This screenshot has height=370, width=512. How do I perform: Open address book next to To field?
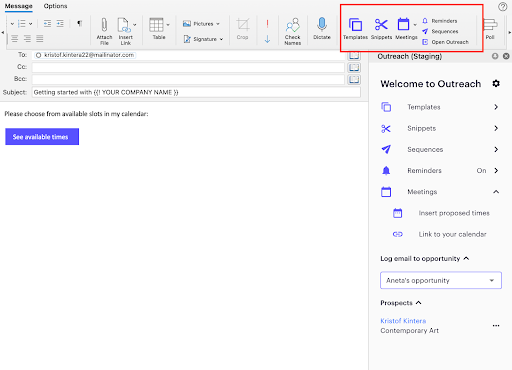click(x=354, y=55)
